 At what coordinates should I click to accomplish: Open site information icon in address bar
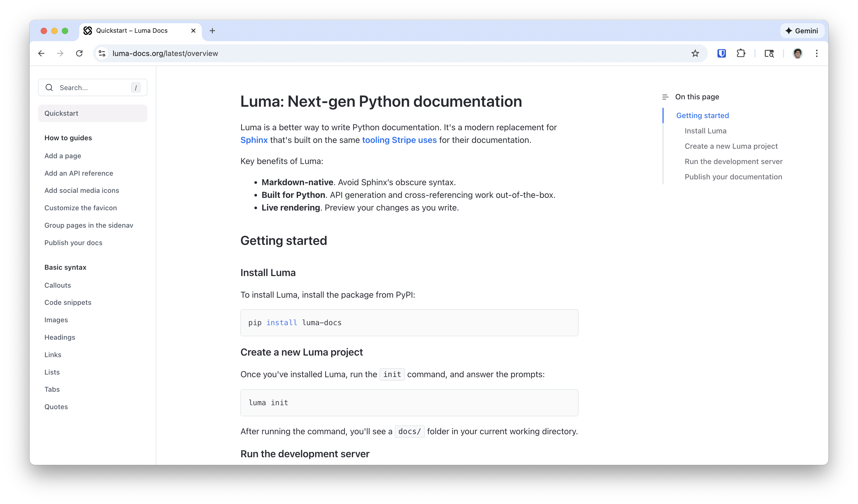click(x=102, y=53)
